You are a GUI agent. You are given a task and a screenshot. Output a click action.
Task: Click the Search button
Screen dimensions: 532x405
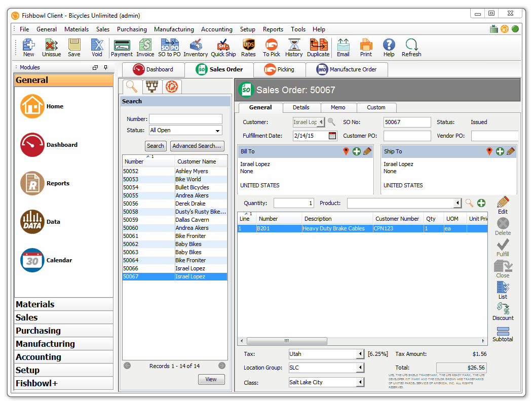click(156, 146)
